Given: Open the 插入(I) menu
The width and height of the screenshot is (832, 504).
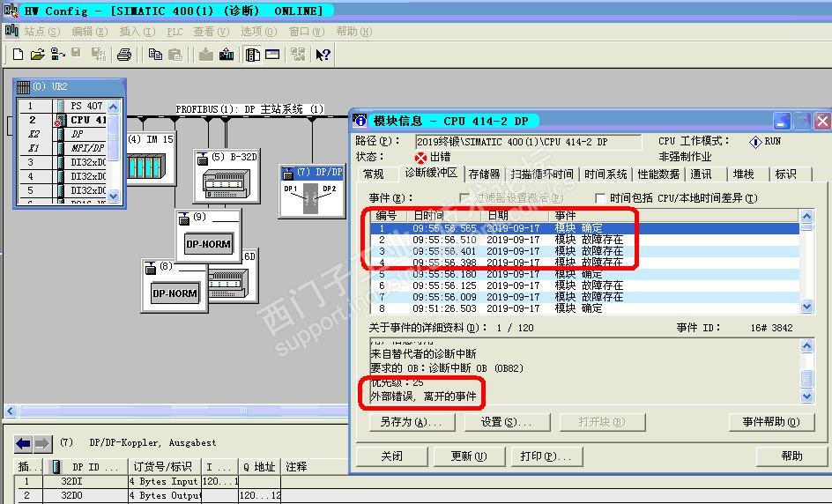Looking at the screenshot, I should point(137,32).
